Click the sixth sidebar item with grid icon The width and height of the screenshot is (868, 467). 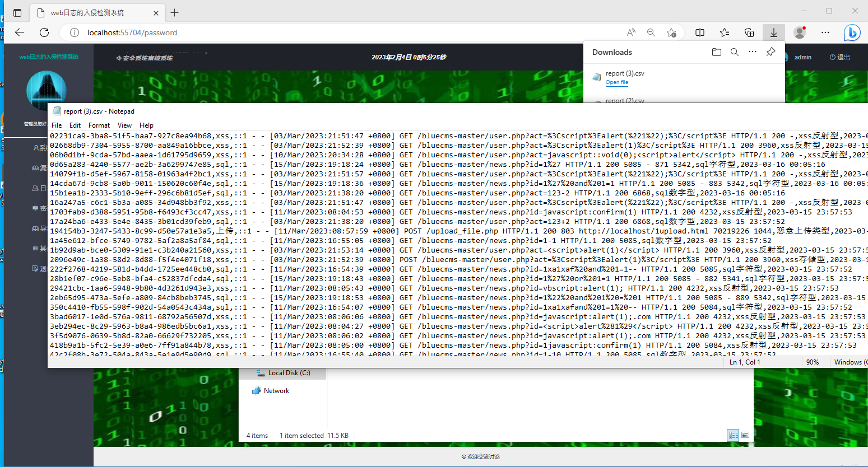[x=39, y=249]
